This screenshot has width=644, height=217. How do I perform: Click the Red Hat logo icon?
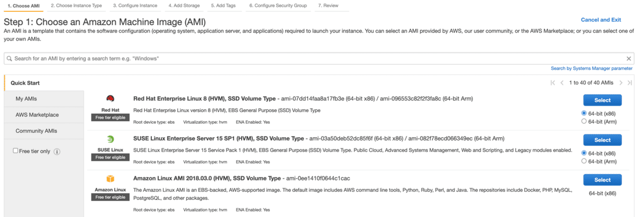[110, 99]
